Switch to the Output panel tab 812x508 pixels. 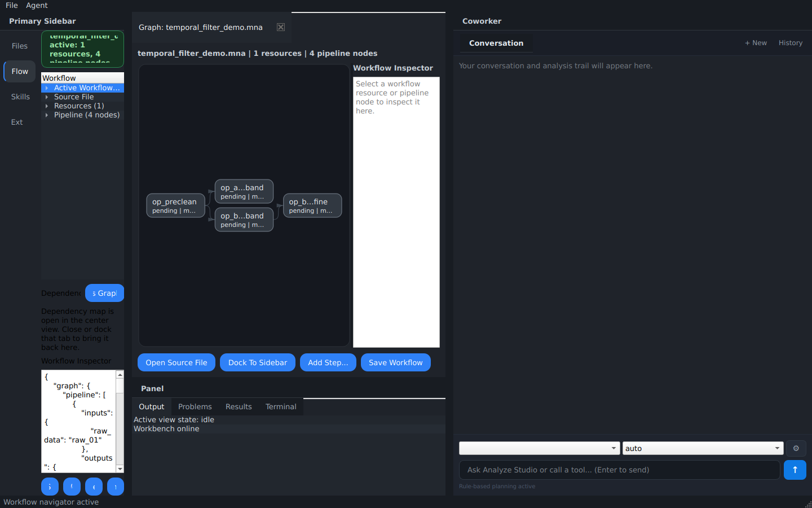pos(152,406)
